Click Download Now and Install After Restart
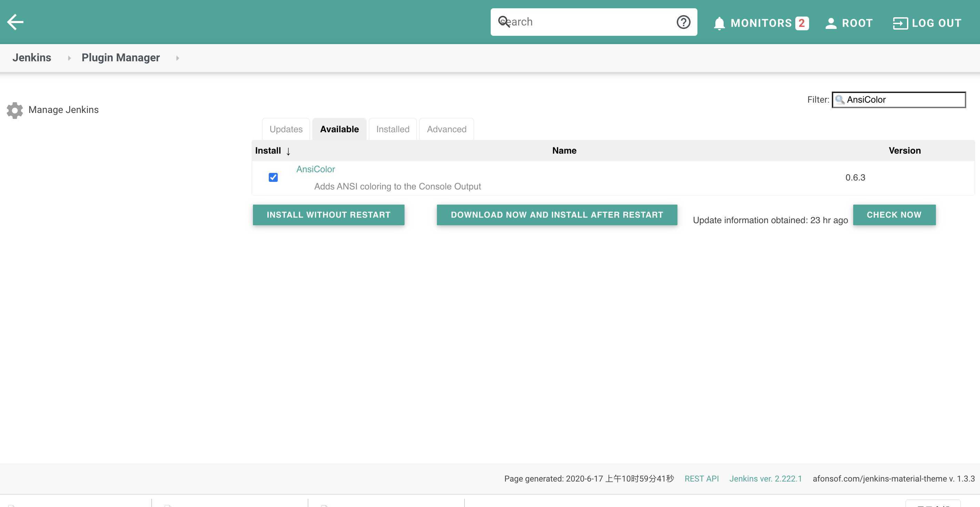This screenshot has height=507, width=980. (x=557, y=215)
